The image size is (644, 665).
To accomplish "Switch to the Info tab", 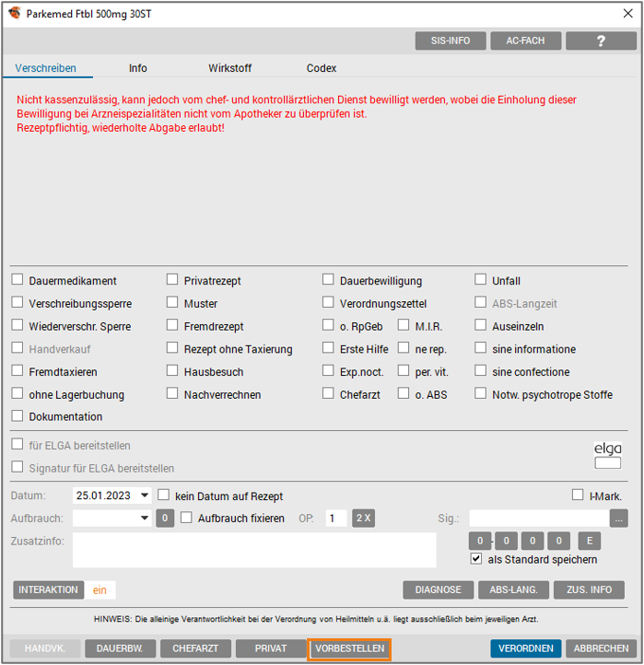I will pyautogui.click(x=138, y=68).
